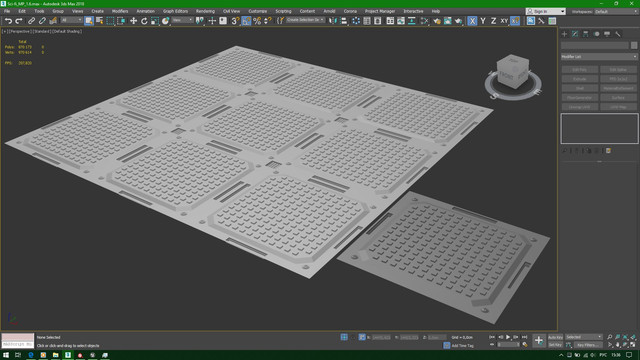Image resolution: width=640 pixels, height=360 pixels.
Task: Open Select by Name dialog
Action: click(100, 21)
